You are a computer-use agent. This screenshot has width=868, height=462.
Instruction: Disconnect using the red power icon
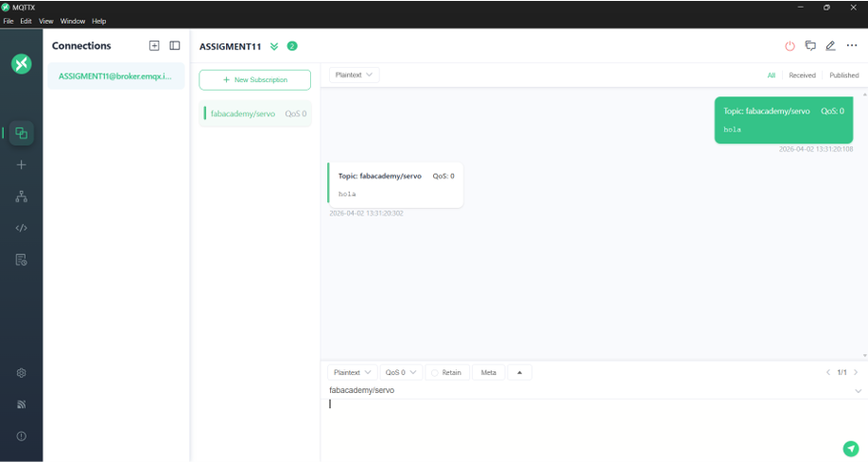(790, 46)
